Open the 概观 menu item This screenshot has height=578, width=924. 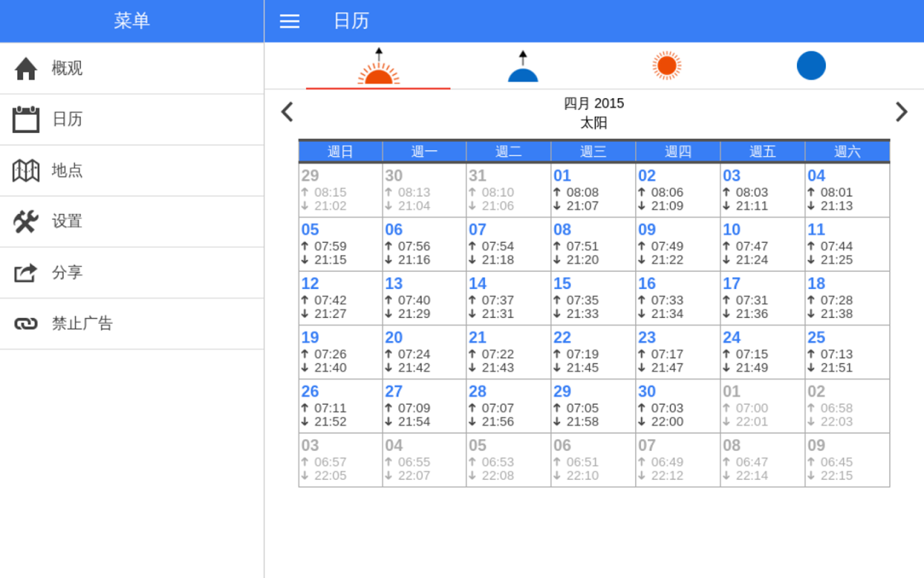132,68
